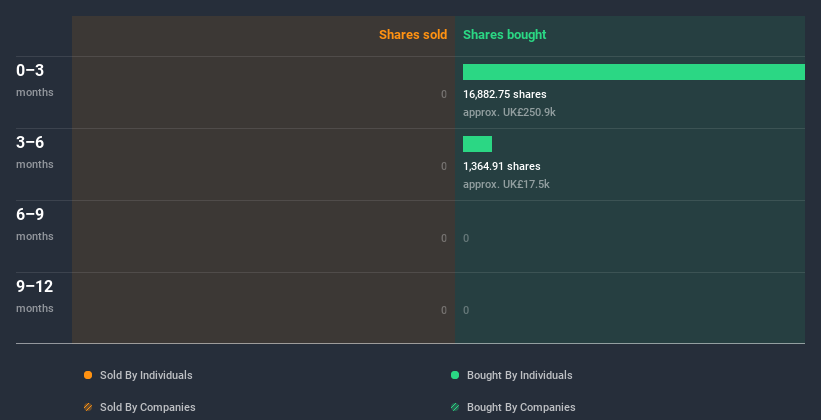Screen dimensions: 821x420
Task: Click the shares bought zero for 9–12 months
Action: coord(466,310)
